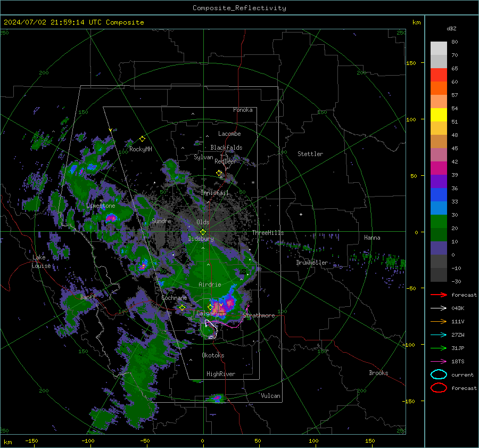Click the 'Drumheller' map label
479x448 pixels.
[312, 263]
